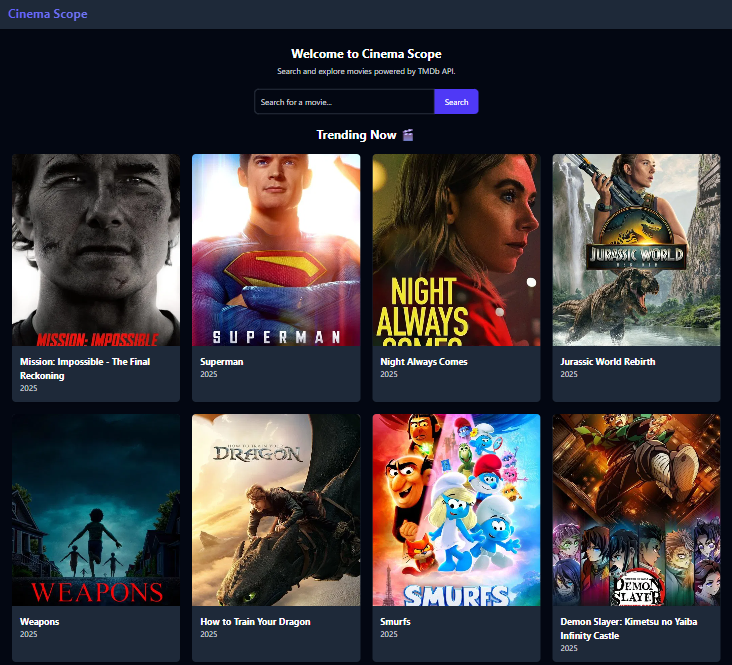Click the 2025 year under Weapons

click(28, 634)
